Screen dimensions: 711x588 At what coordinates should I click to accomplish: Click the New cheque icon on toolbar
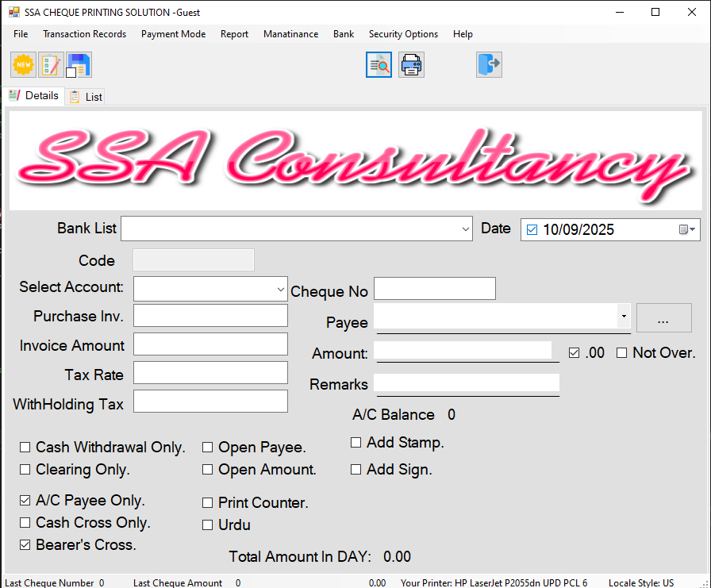click(x=23, y=64)
